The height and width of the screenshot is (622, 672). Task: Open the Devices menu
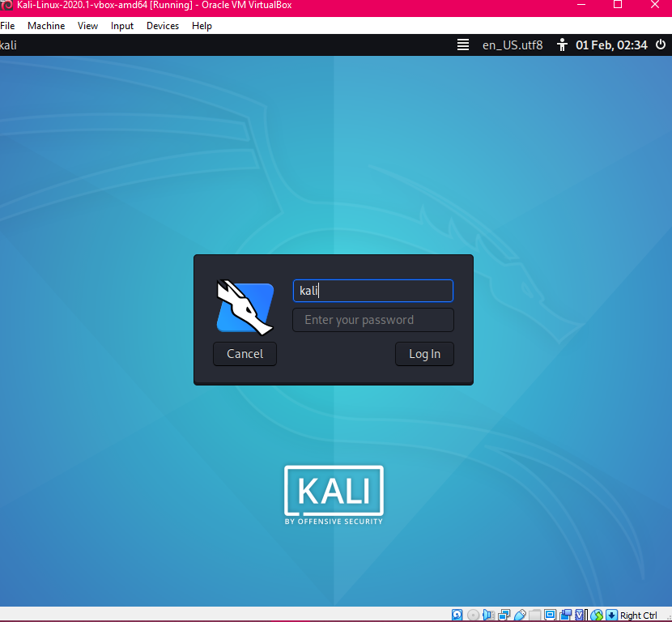point(163,26)
